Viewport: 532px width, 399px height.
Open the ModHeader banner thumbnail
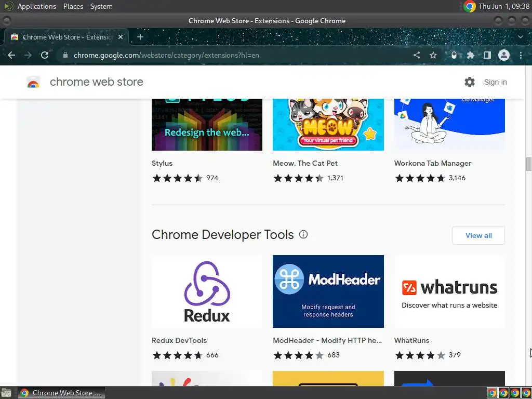[x=328, y=291]
